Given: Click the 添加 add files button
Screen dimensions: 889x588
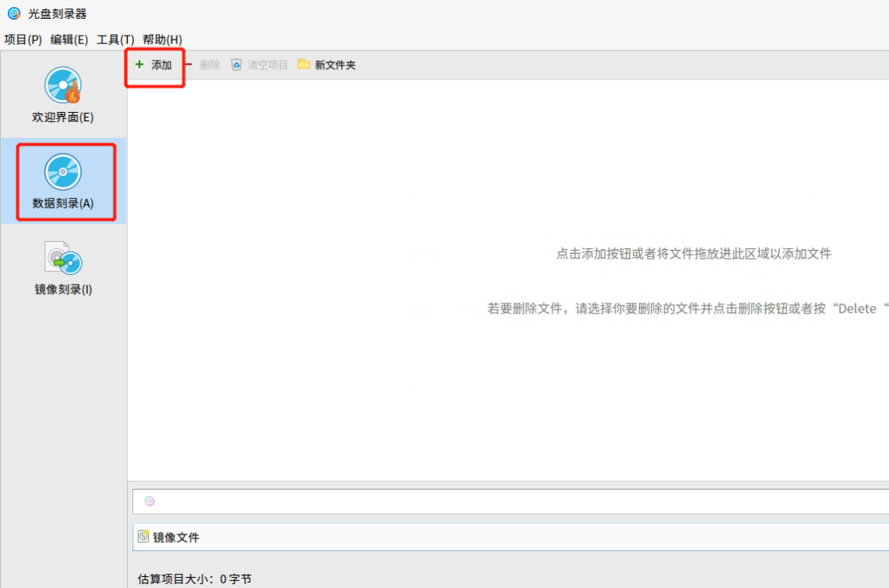Looking at the screenshot, I should point(154,65).
